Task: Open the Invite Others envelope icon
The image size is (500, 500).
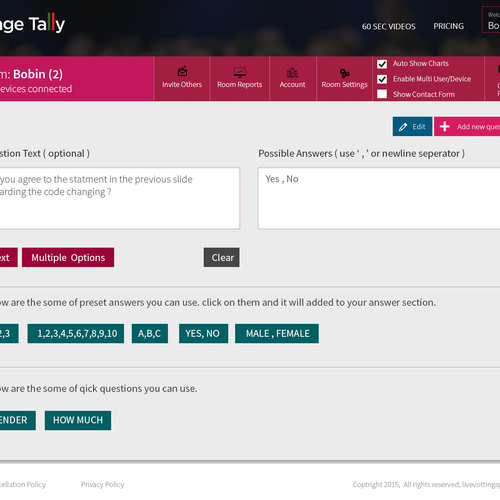Action: click(x=182, y=71)
